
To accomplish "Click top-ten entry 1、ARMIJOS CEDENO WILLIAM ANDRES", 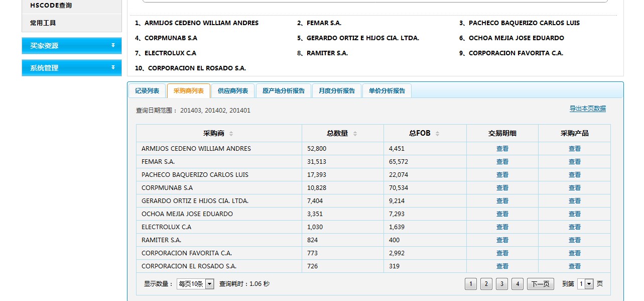I will pos(197,23).
